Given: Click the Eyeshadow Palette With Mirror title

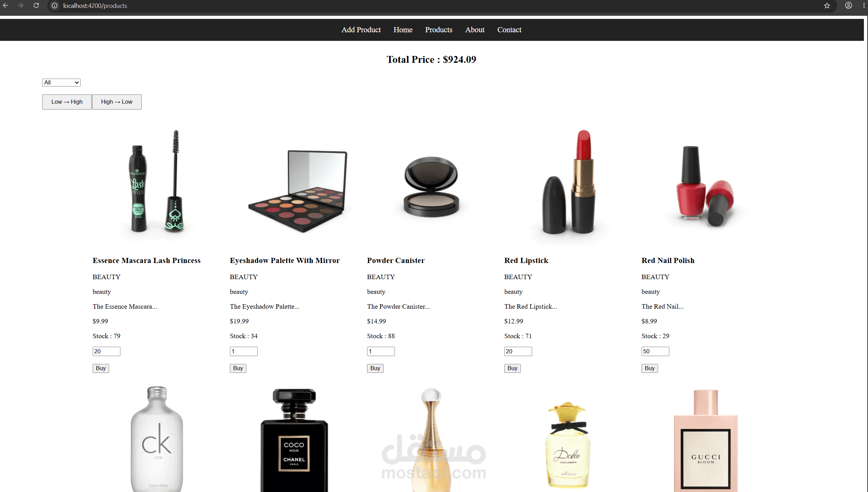Looking at the screenshot, I should [x=285, y=261].
